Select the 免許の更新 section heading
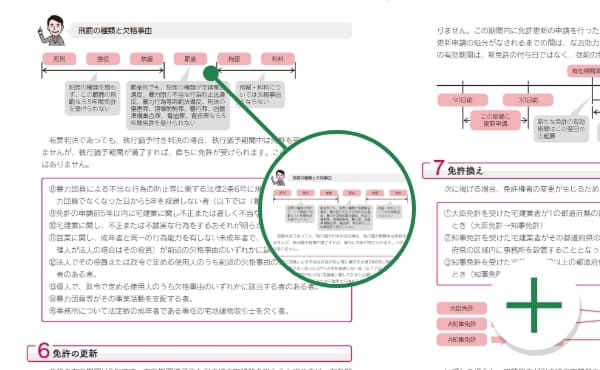Viewport: 600px width, 370px height. [75, 354]
